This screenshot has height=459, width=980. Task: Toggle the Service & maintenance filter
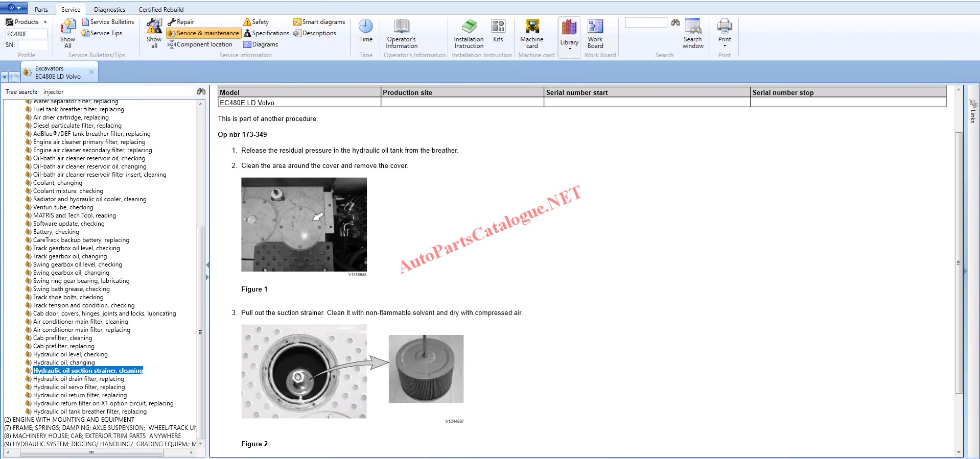(203, 33)
